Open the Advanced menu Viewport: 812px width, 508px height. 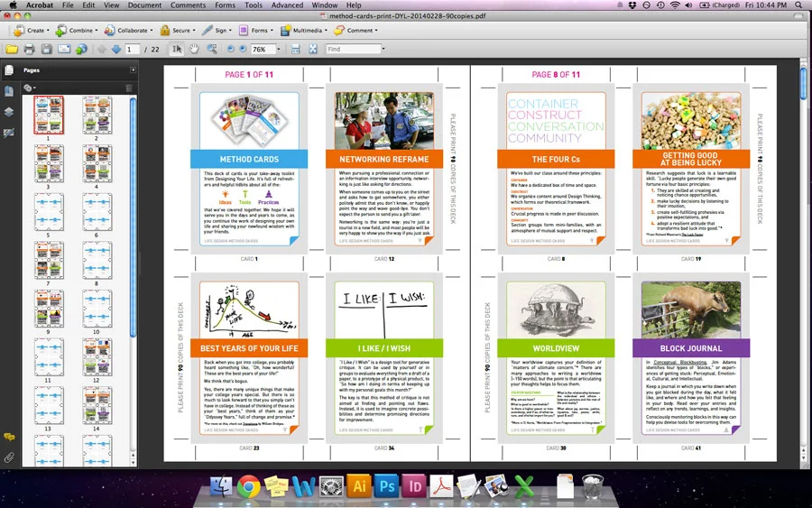coord(288,5)
